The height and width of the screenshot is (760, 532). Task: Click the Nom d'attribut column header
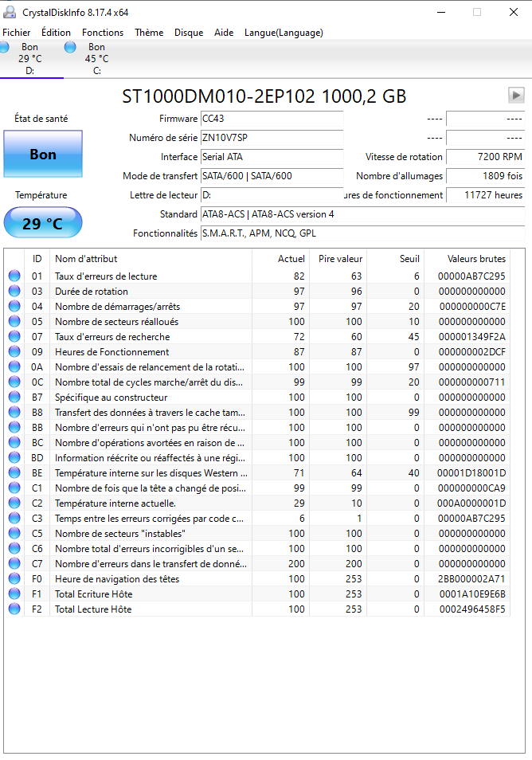151,259
